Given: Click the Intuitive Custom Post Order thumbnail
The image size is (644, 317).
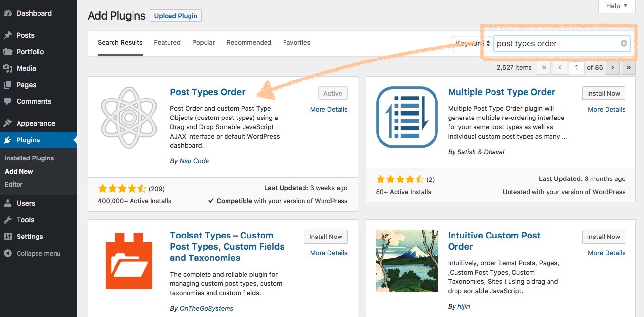Looking at the screenshot, I should click(x=407, y=261).
